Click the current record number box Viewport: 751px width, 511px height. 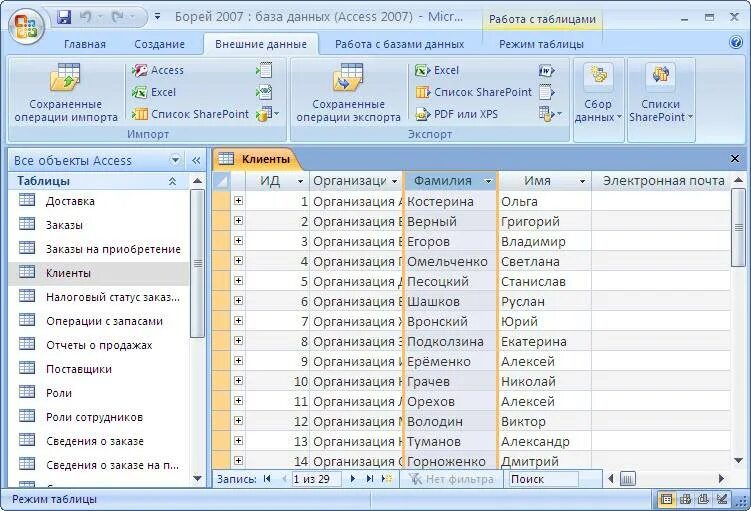point(316,478)
